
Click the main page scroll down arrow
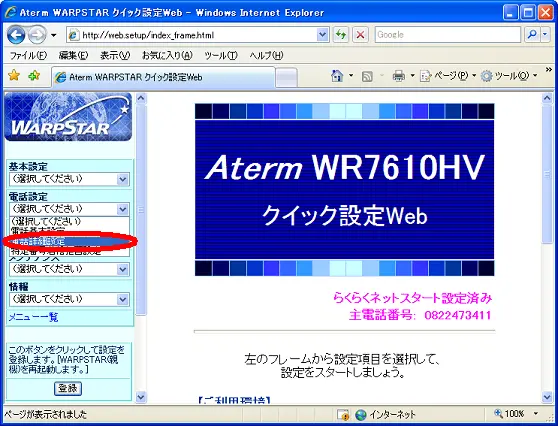547,397
